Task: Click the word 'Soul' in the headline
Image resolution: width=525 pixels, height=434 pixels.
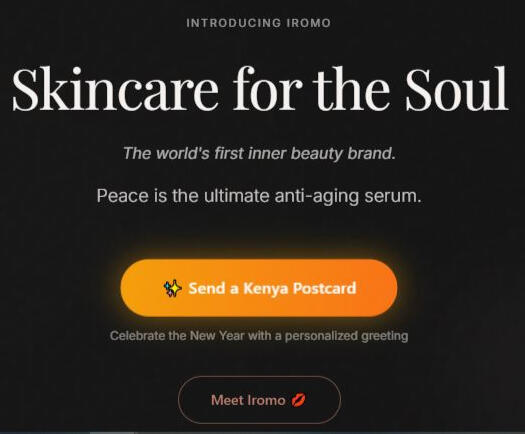Action: (x=457, y=89)
